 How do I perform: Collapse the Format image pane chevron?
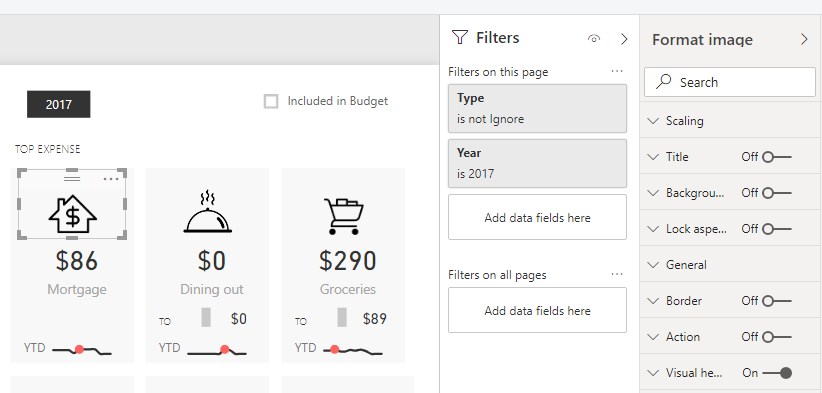click(x=804, y=40)
